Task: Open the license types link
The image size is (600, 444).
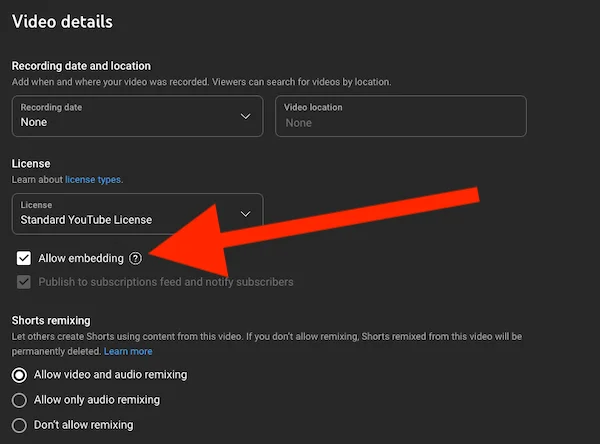Action: point(93,180)
